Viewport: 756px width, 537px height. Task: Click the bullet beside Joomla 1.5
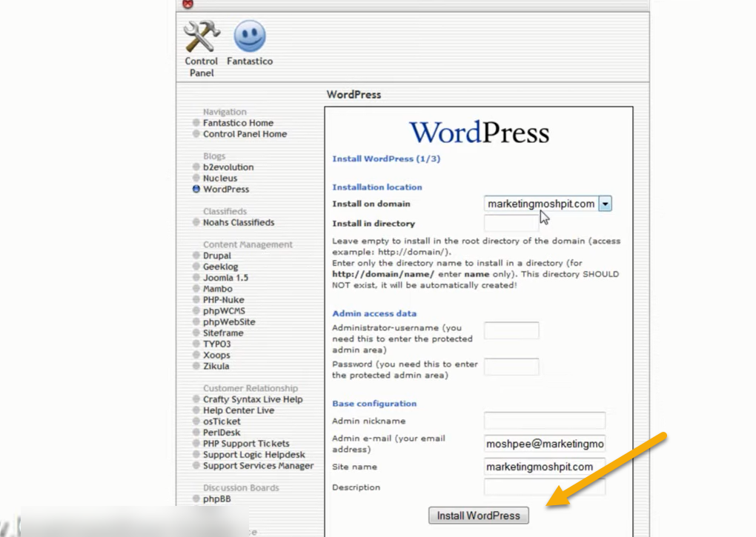tap(196, 278)
